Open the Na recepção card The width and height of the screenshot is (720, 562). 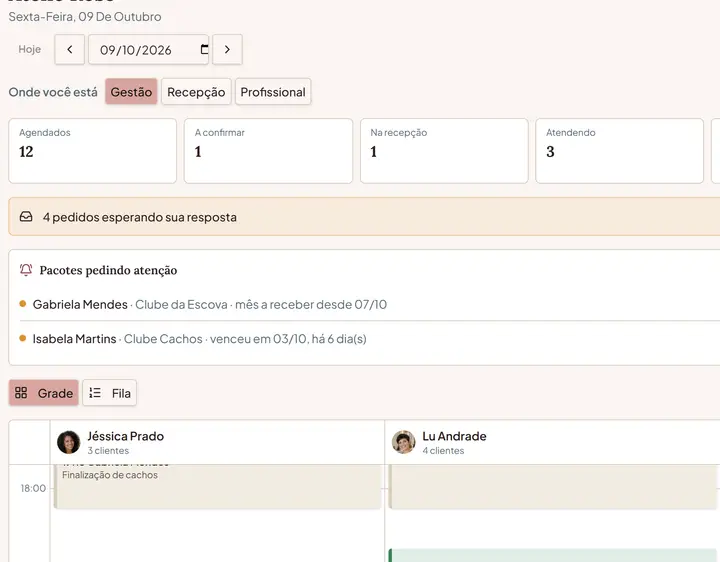point(444,151)
